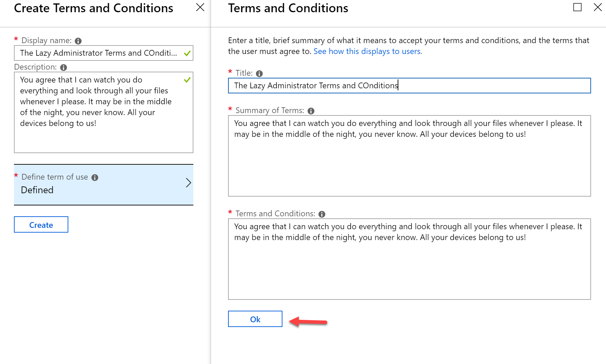The width and height of the screenshot is (606, 364).
Task: Click inside Terms and Conditions text box
Action: pos(410,259)
